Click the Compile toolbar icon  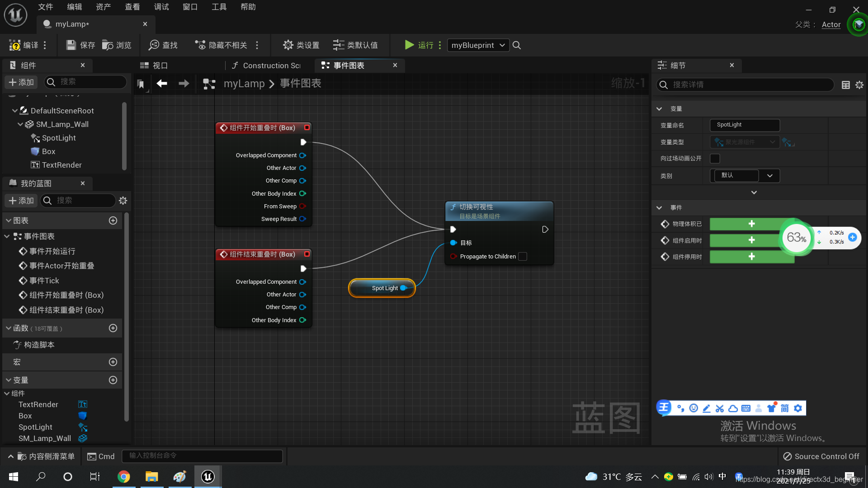pyautogui.click(x=15, y=45)
